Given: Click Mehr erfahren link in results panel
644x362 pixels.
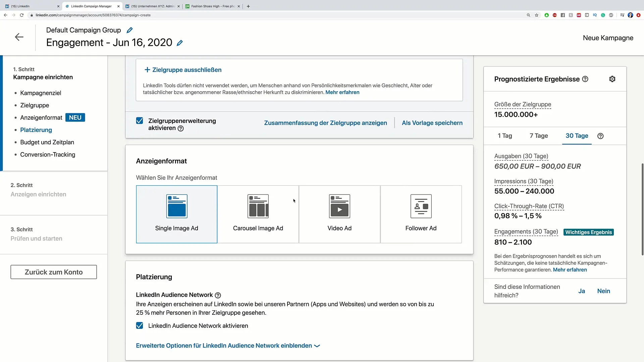Looking at the screenshot, I should [x=570, y=269].
